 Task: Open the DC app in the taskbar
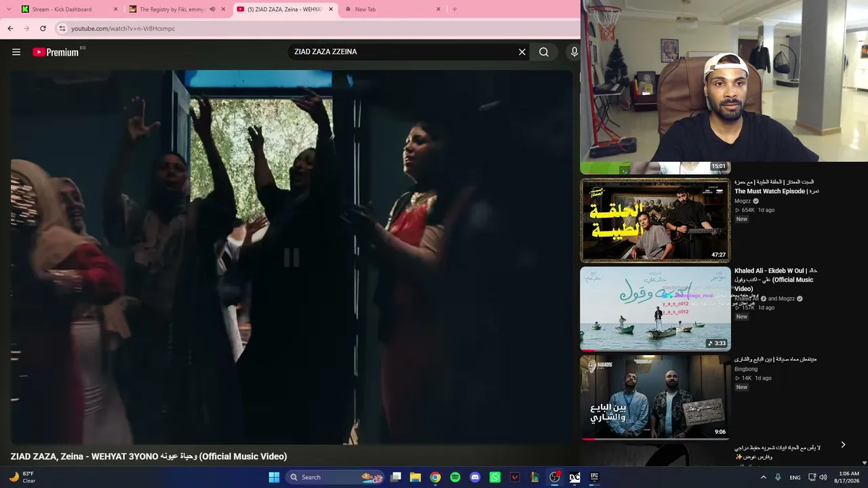(574, 477)
